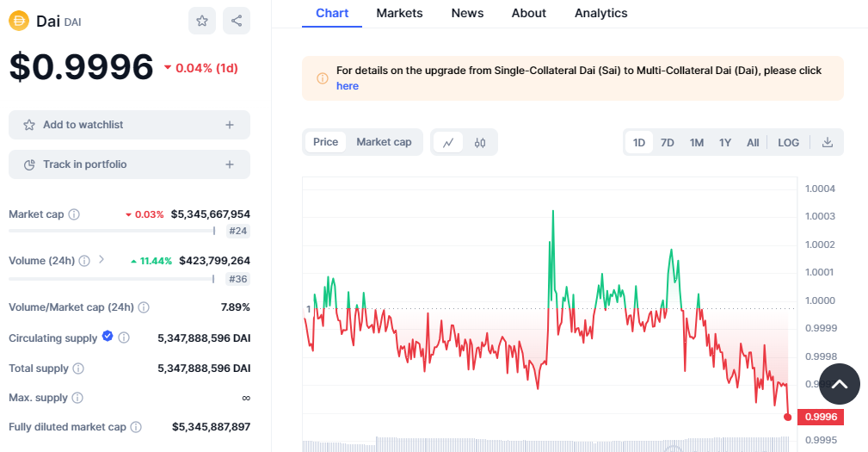Click the $5,345,667,954 market cap value
868x452 pixels.
[x=211, y=214]
